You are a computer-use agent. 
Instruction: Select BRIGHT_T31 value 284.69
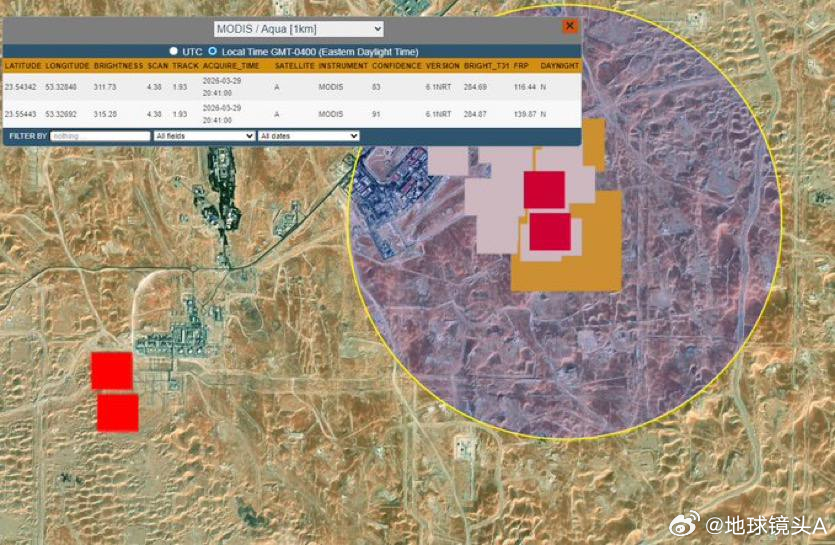point(475,87)
